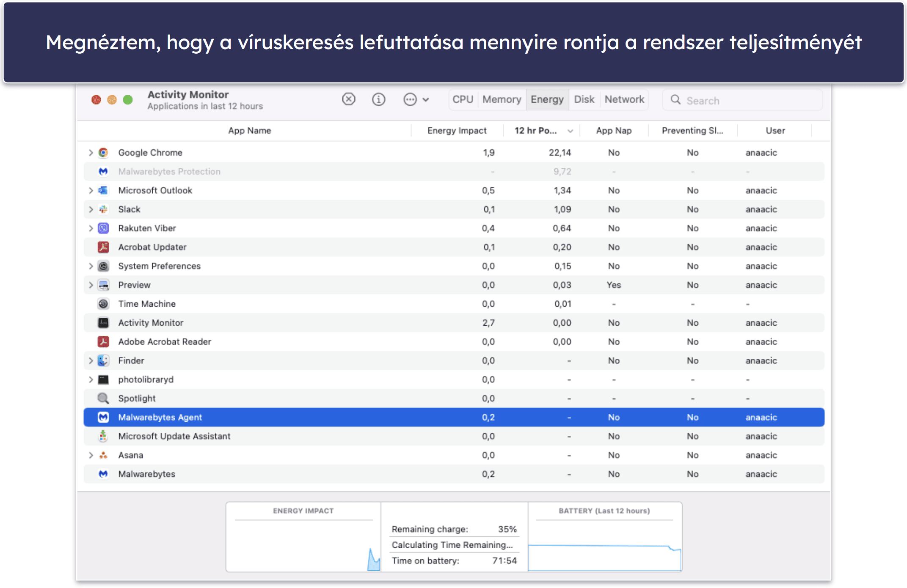Select the Time Machine row name
Image resolution: width=907 pixels, height=588 pixels.
[146, 304]
